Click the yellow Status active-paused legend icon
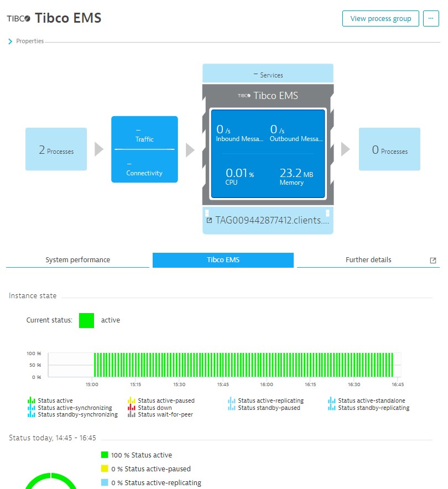The width and height of the screenshot is (448, 489). click(131, 400)
